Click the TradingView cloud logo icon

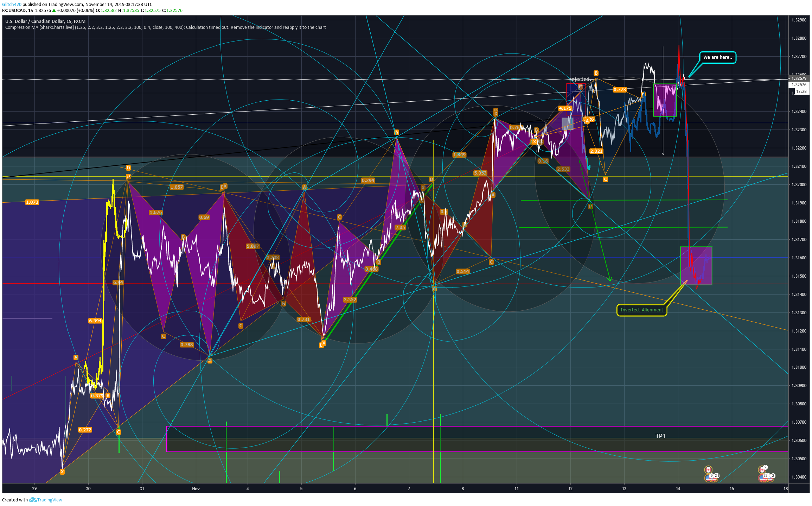pyautogui.click(x=33, y=500)
